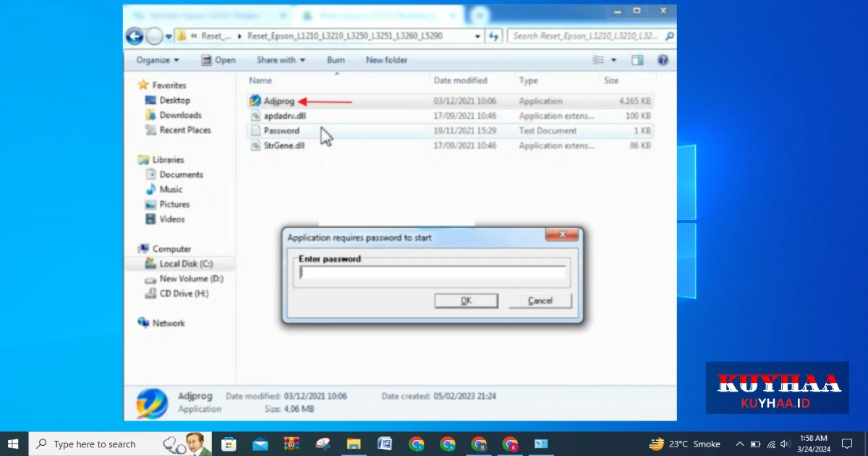Open Explorer help
This screenshot has width=868, height=456.
[x=662, y=60]
